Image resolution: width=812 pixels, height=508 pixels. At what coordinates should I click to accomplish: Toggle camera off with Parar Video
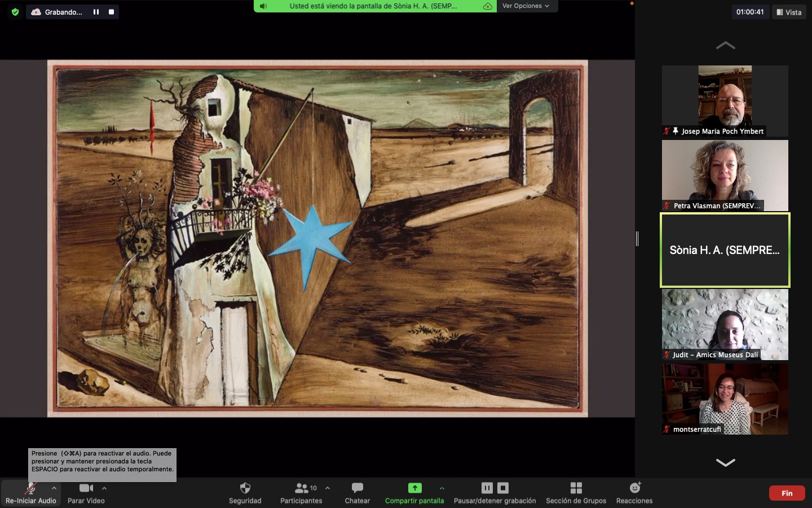[x=86, y=489]
